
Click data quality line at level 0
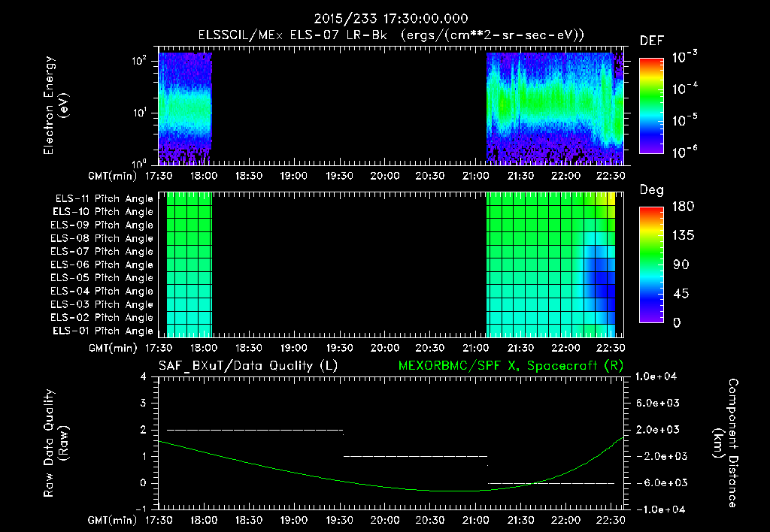tap(551, 483)
